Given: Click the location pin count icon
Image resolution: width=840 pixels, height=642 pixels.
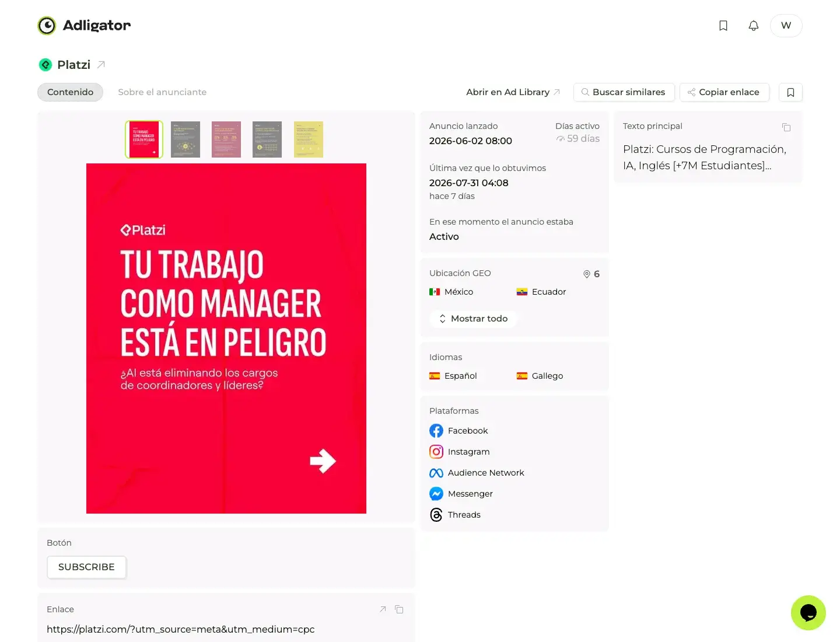Looking at the screenshot, I should coord(587,274).
